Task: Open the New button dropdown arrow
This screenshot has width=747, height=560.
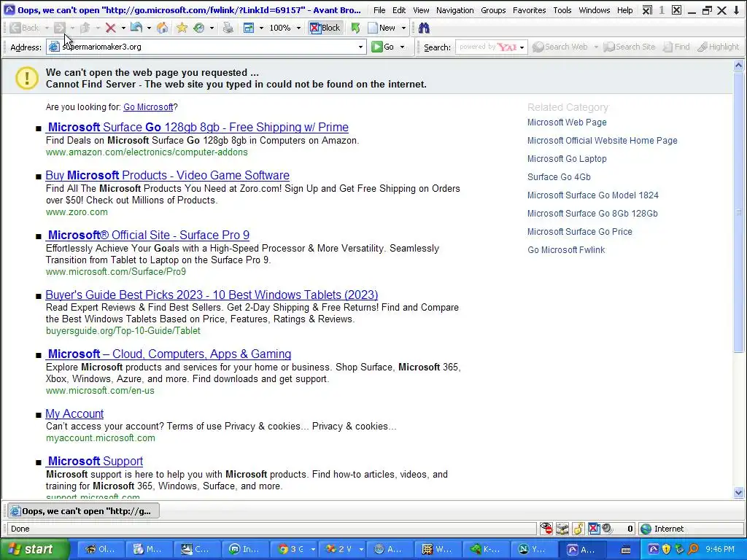Action: click(403, 28)
